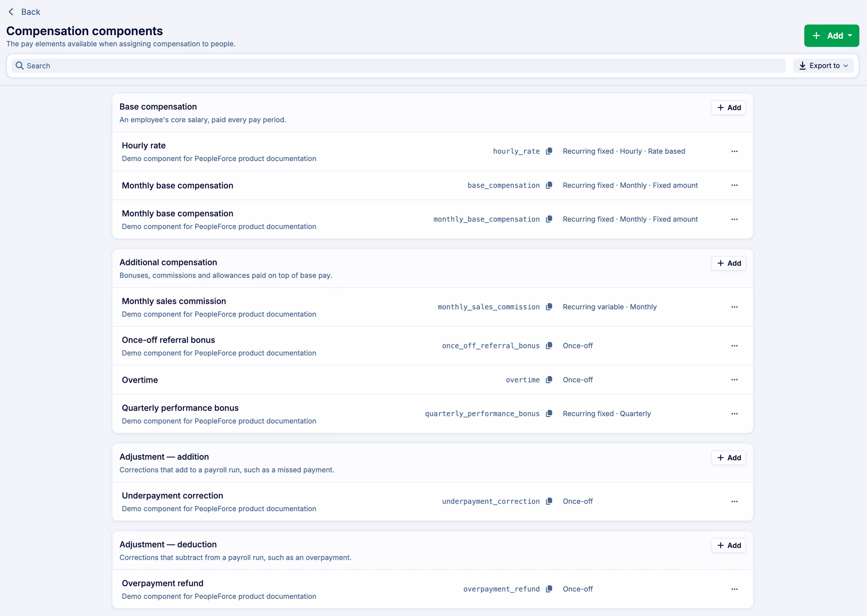Open the green Add dropdown
Screen dimensions: 867x616
[x=831, y=36]
